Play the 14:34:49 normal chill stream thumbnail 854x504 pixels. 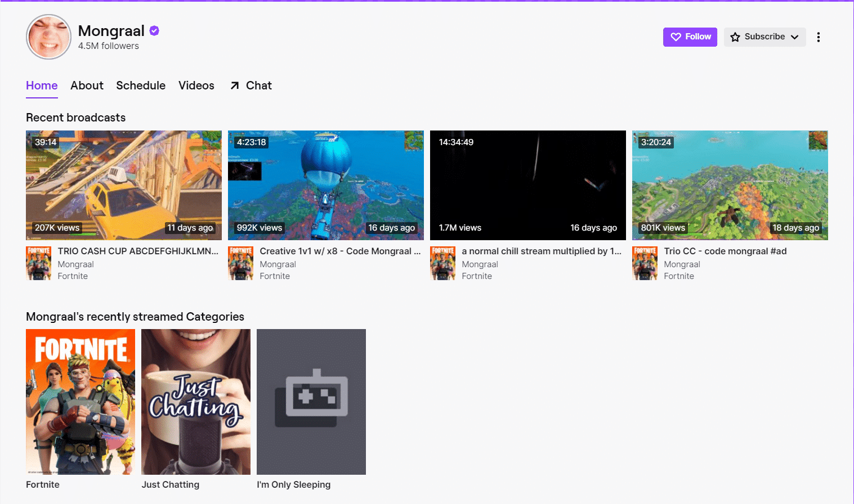click(x=528, y=185)
